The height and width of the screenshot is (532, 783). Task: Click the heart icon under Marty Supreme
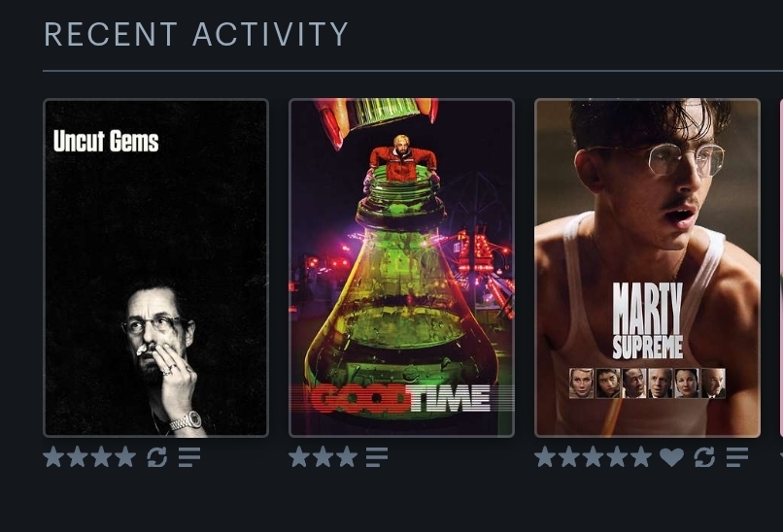pos(671,457)
